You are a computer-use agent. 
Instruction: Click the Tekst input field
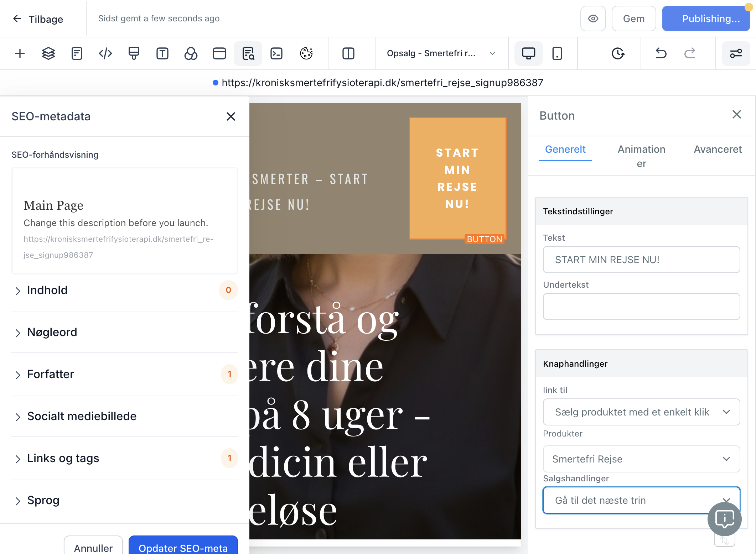tap(642, 260)
